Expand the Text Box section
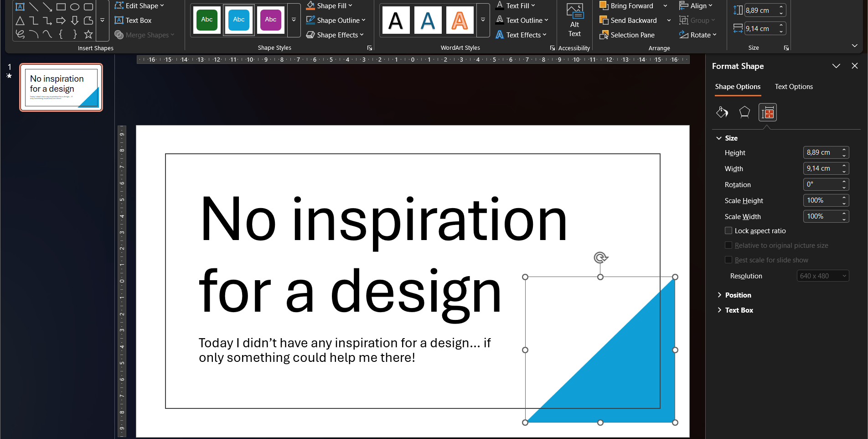868x439 pixels. pos(739,310)
